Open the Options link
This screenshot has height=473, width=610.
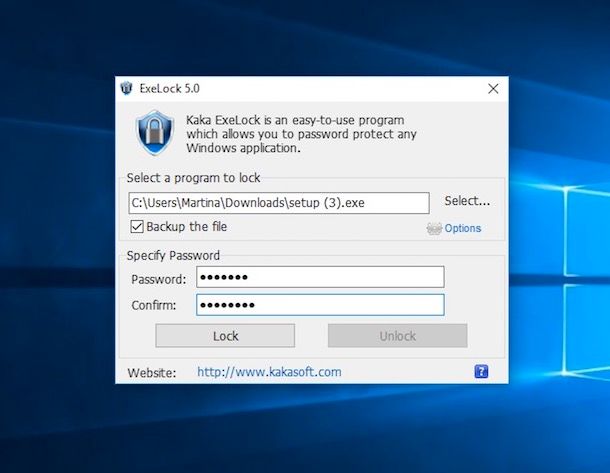(463, 228)
